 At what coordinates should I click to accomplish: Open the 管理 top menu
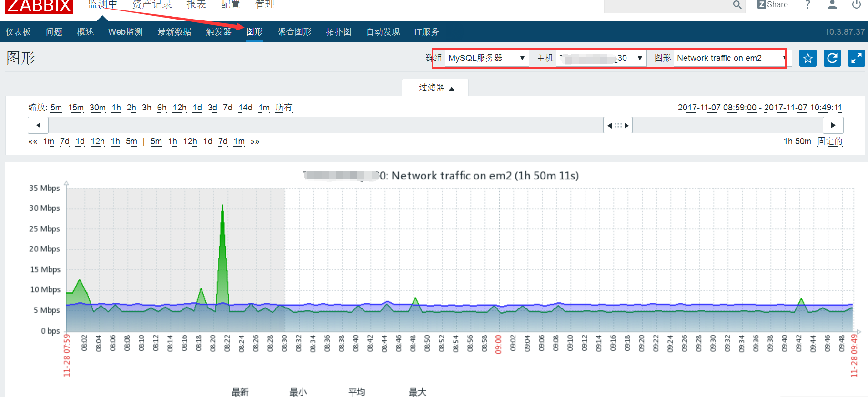tap(265, 4)
